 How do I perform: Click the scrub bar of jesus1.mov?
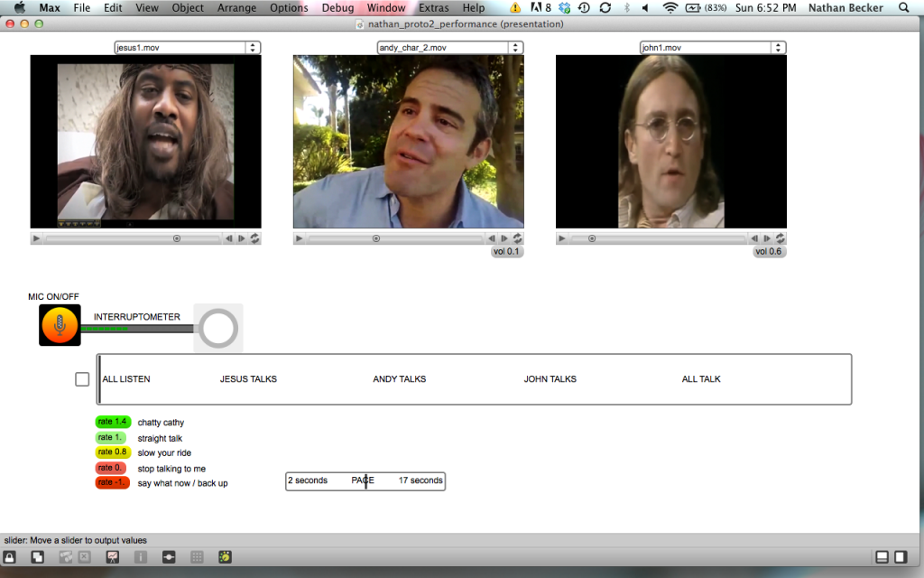tap(133, 238)
